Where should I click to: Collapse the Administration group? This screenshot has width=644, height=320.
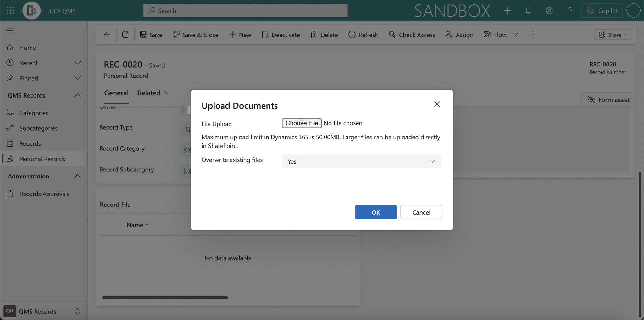[x=77, y=176]
